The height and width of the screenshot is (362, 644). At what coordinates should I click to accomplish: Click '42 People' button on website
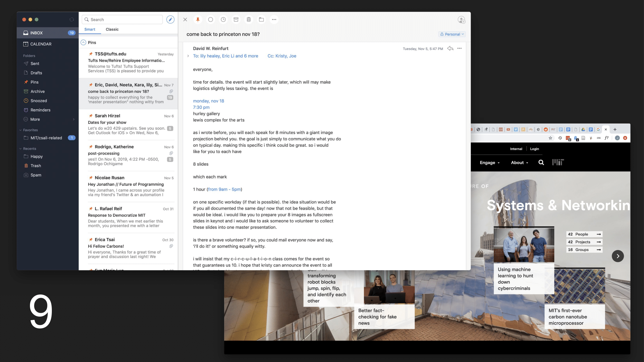coord(584,234)
